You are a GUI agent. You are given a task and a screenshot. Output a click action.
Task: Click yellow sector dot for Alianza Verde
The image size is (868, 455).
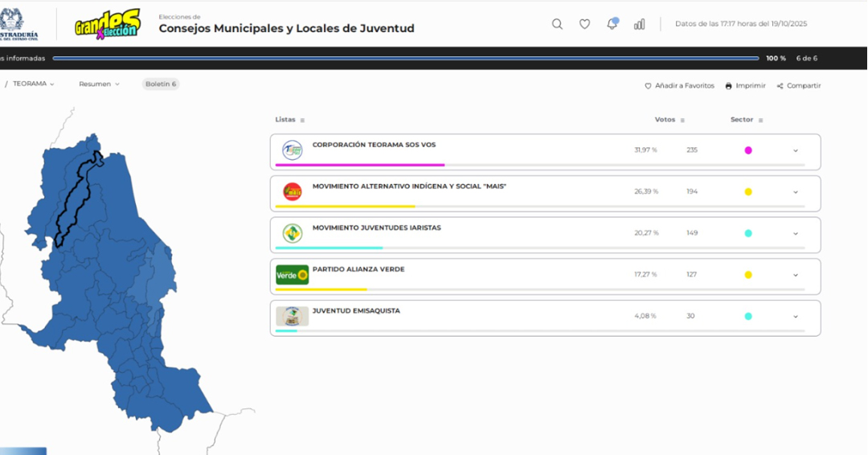click(x=748, y=275)
